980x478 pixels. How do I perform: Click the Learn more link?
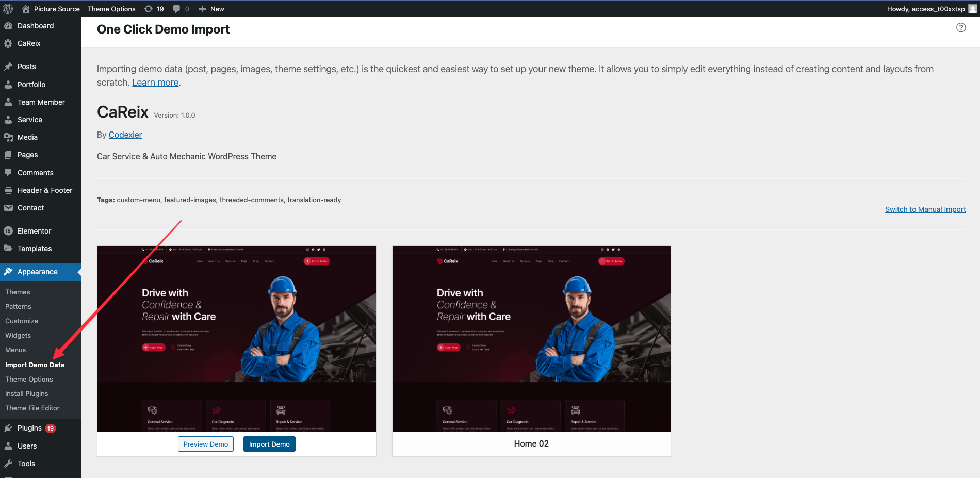point(155,83)
